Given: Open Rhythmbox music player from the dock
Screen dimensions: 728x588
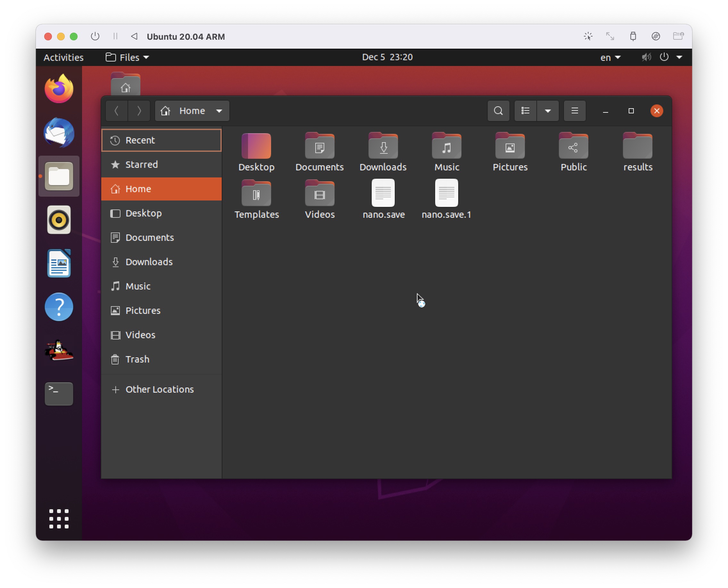Looking at the screenshot, I should 59,220.
